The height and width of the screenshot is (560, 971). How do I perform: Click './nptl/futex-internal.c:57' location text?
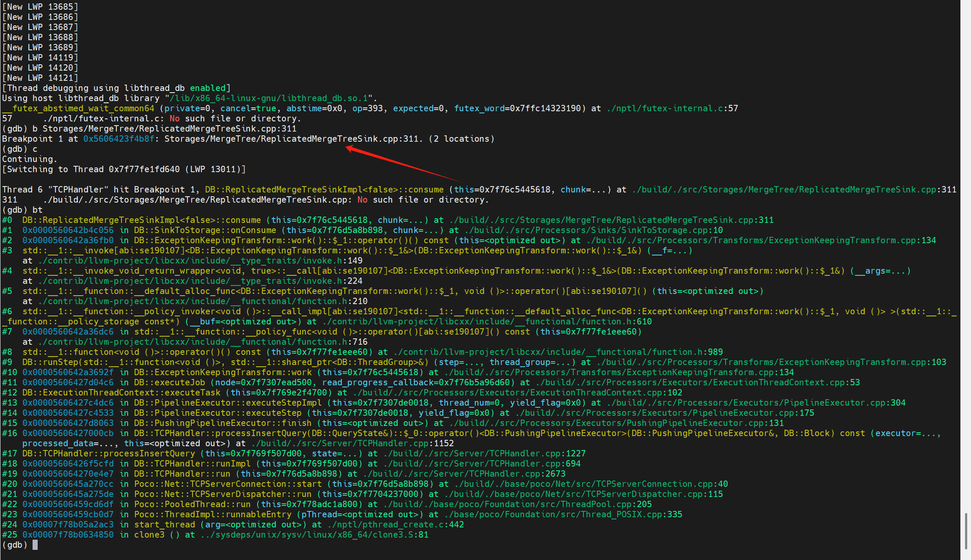point(672,108)
